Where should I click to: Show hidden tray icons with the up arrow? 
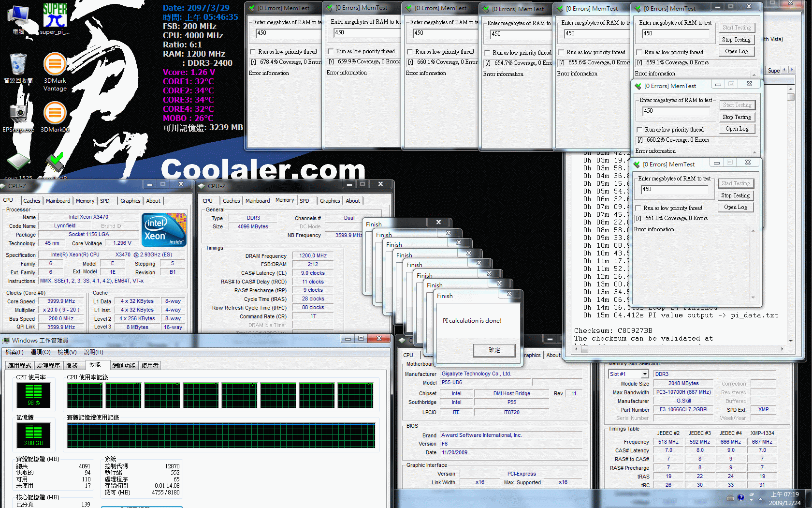coord(761,498)
